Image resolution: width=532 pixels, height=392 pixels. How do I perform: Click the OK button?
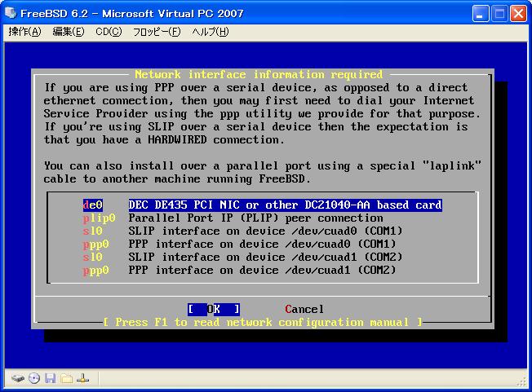point(214,309)
